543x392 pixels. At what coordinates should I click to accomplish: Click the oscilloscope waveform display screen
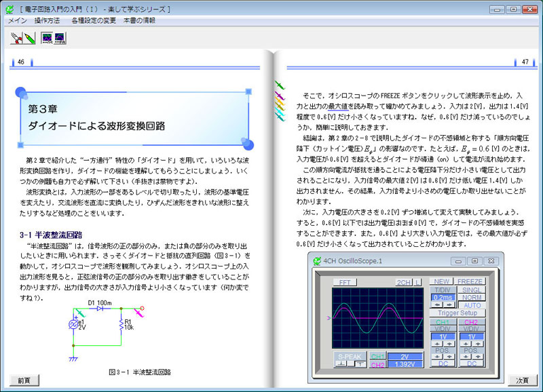(377, 318)
